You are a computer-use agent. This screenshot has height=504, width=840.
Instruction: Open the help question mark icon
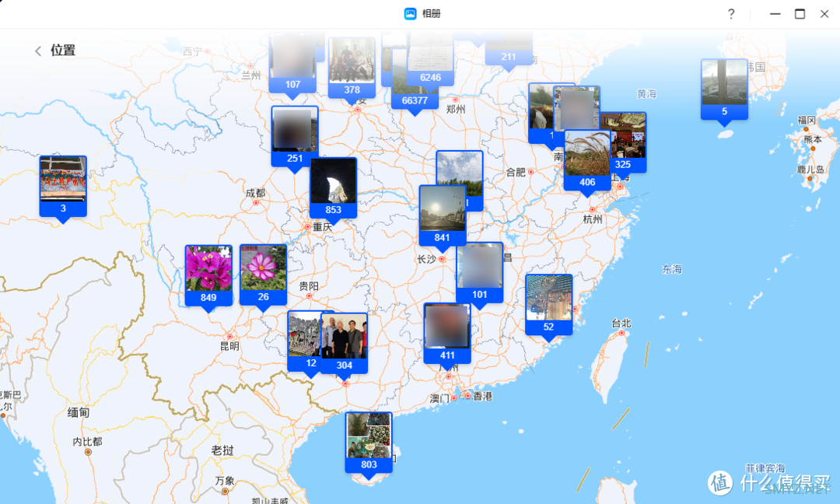731,14
